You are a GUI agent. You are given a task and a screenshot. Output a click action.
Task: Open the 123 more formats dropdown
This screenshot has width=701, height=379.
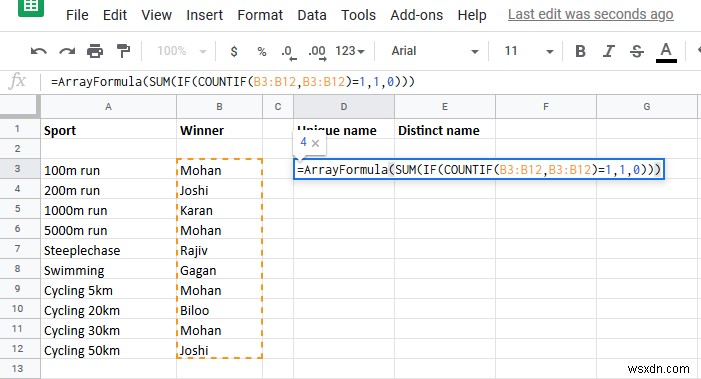(x=350, y=51)
